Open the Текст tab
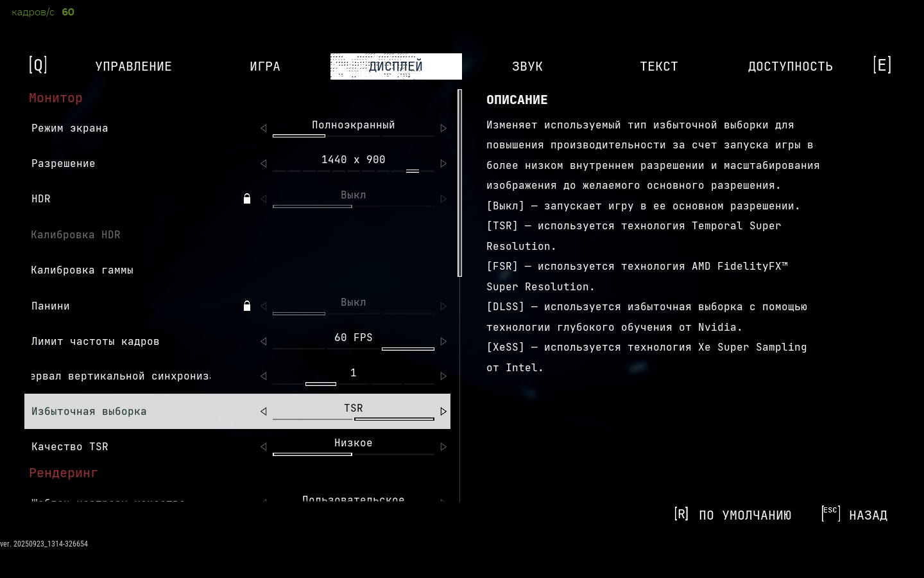This screenshot has height=578, width=924. coord(659,66)
